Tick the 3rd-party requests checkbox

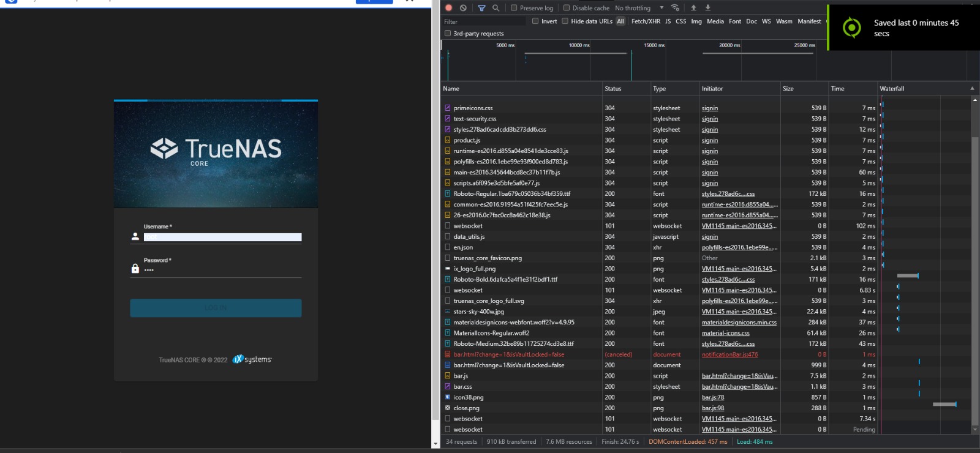(x=448, y=34)
